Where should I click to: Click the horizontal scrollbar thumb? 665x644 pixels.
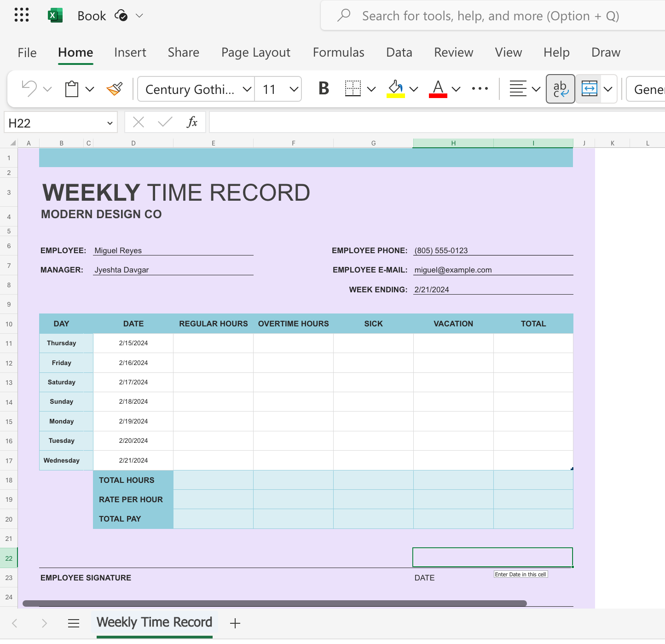click(x=275, y=603)
